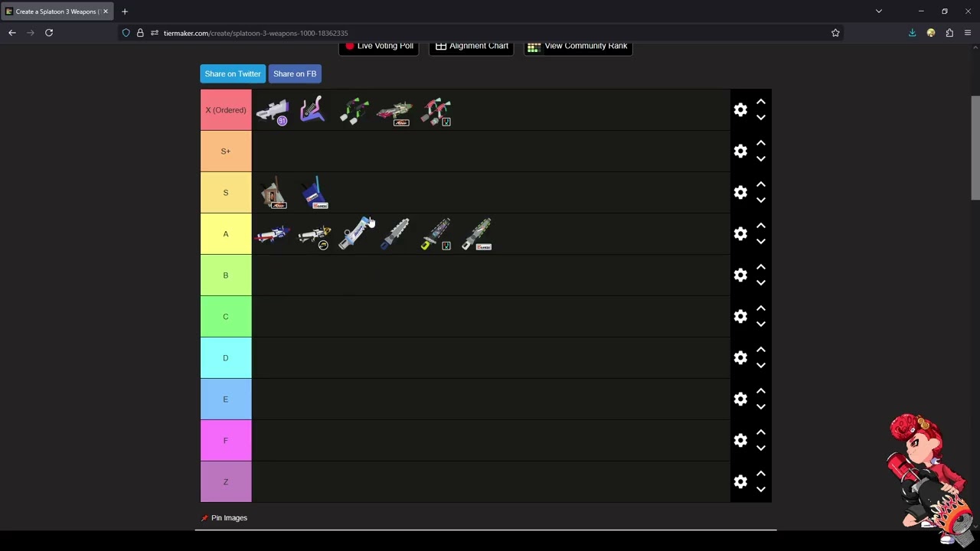Open browser application hamburger menu
980x551 pixels.
pos(968,33)
